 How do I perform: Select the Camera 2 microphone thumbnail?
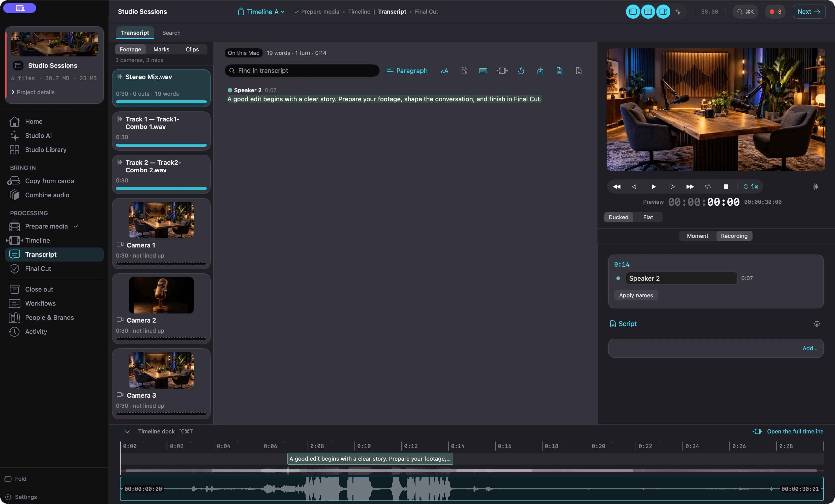(161, 295)
